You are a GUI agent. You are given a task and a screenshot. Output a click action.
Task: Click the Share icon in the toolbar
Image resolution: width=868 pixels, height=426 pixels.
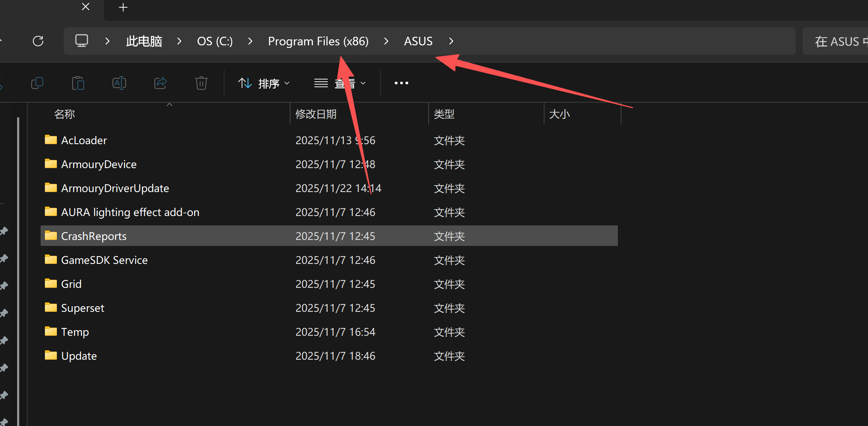click(x=160, y=83)
